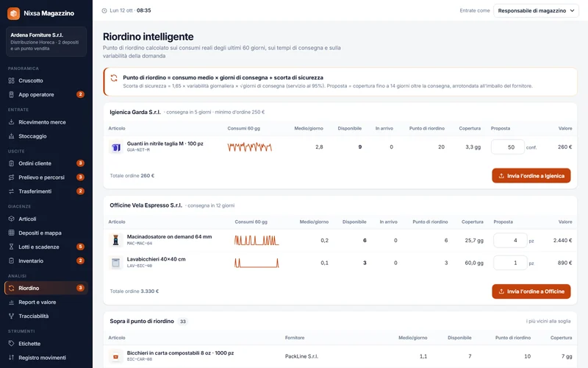Image resolution: width=588 pixels, height=368 pixels.
Task: Edit the proposed quantity 1 for Lavabicchieri
Action: coord(510,263)
